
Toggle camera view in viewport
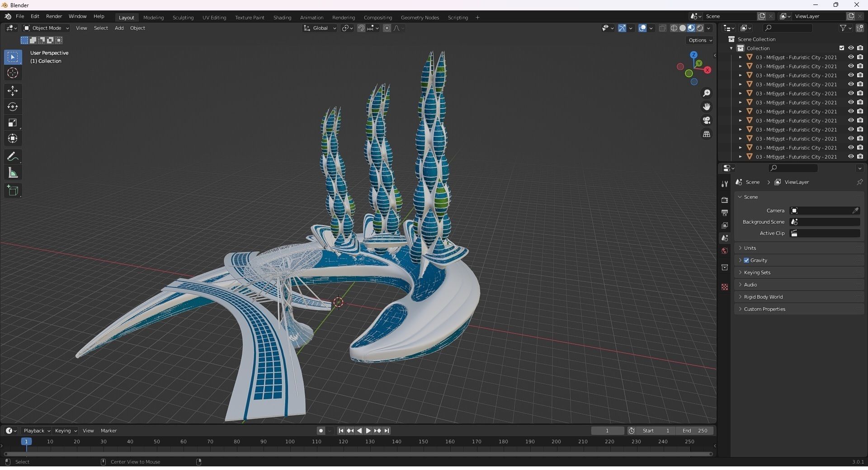[x=707, y=121]
